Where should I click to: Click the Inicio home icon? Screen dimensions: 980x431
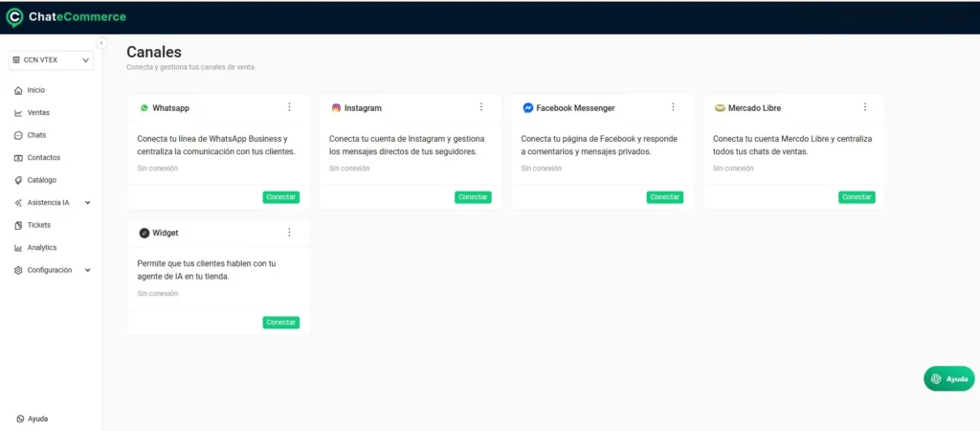coord(18,91)
